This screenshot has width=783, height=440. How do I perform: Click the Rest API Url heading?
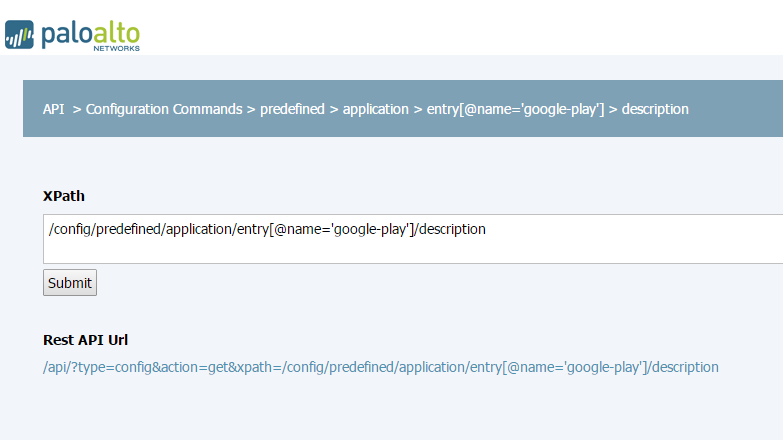pos(85,340)
